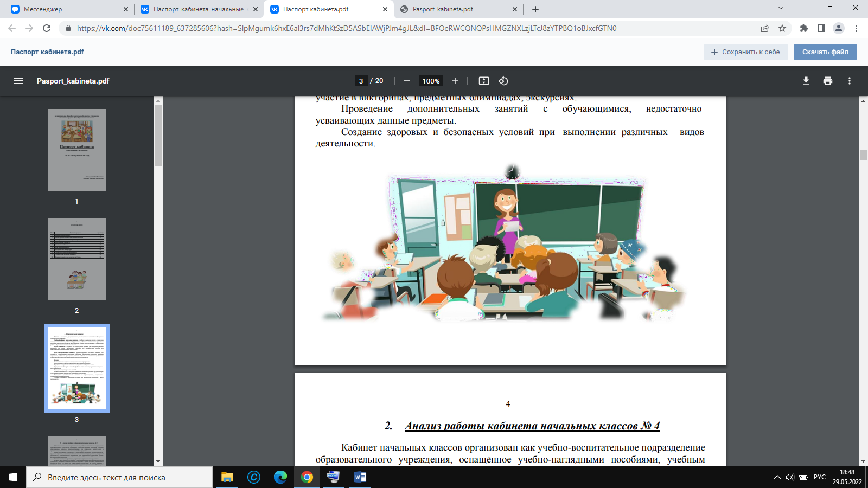Image resolution: width=868 pixels, height=488 pixels.
Task: Click the document vertical scrollbar thumb
Action: (x=863, y=155)
